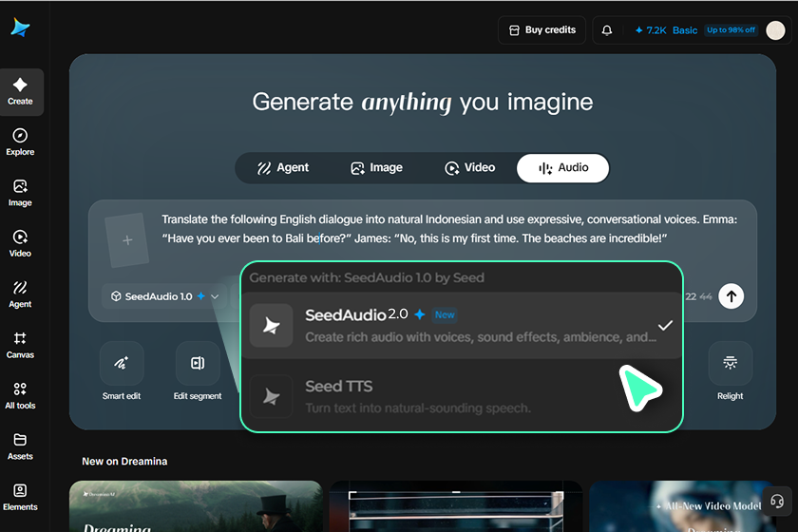Open Elements in sidebar

click(20, 497)
